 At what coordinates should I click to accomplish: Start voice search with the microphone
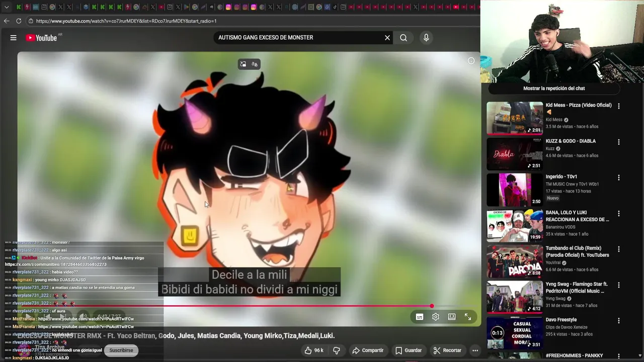tap(426, 38)
